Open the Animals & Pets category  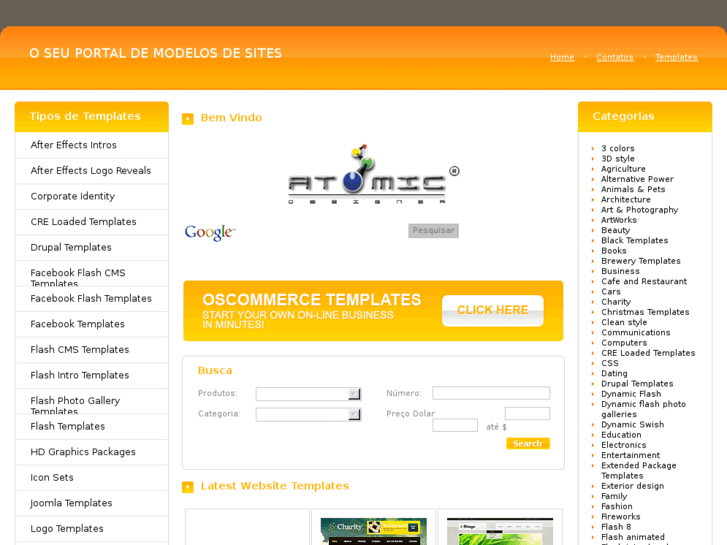633,189
